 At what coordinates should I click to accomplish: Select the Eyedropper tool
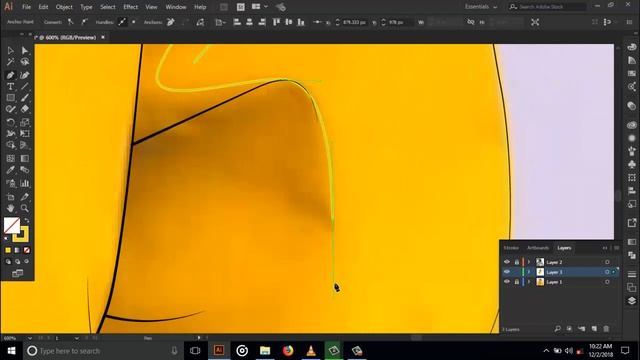11,170
